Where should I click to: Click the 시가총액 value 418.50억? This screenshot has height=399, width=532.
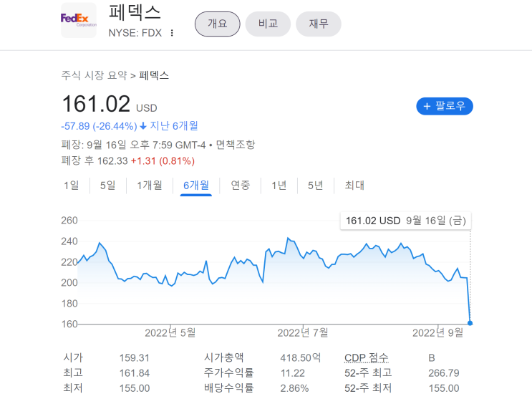click(300, 358)
